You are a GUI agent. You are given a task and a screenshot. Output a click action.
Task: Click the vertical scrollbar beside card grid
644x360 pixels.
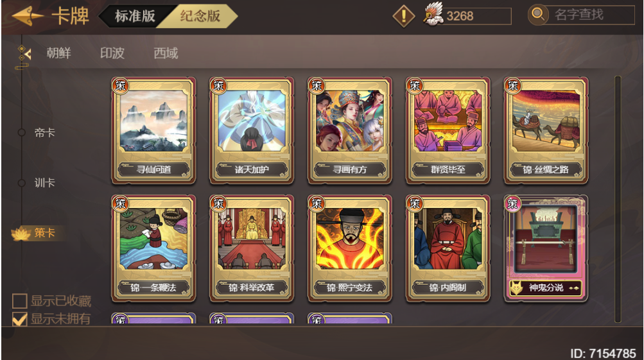pyautogui.click(x=618, y=200)
